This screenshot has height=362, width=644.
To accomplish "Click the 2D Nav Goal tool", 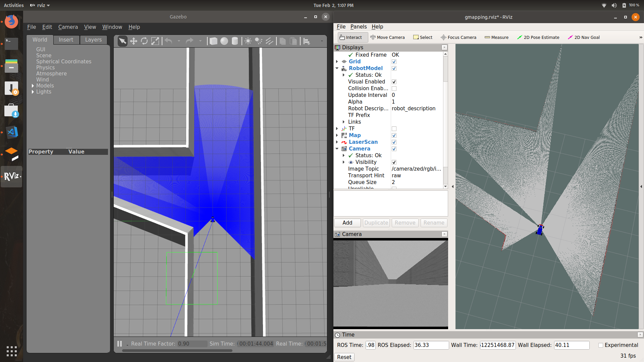I will pyautogui.click(x=583, y=37).
